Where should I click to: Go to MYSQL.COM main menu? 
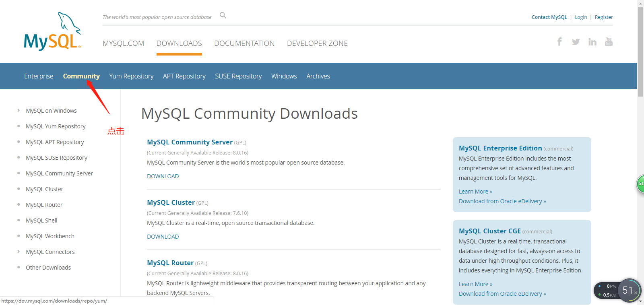coord(123,43)
